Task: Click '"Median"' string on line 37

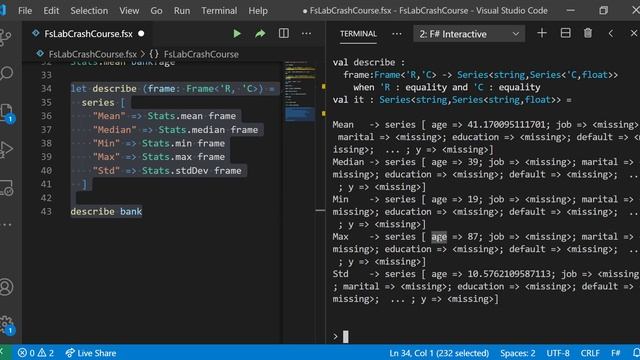Action: pyautogui.click(x=114, y=130)
